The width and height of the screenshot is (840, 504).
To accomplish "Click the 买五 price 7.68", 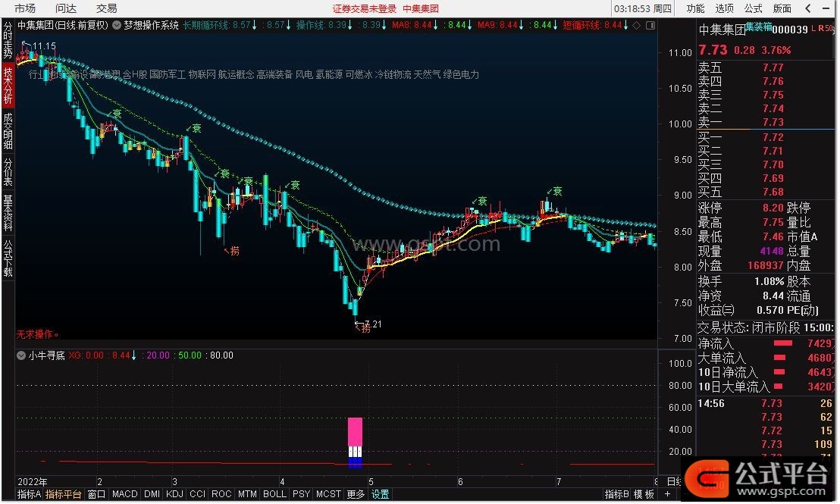I will point(773,192).
